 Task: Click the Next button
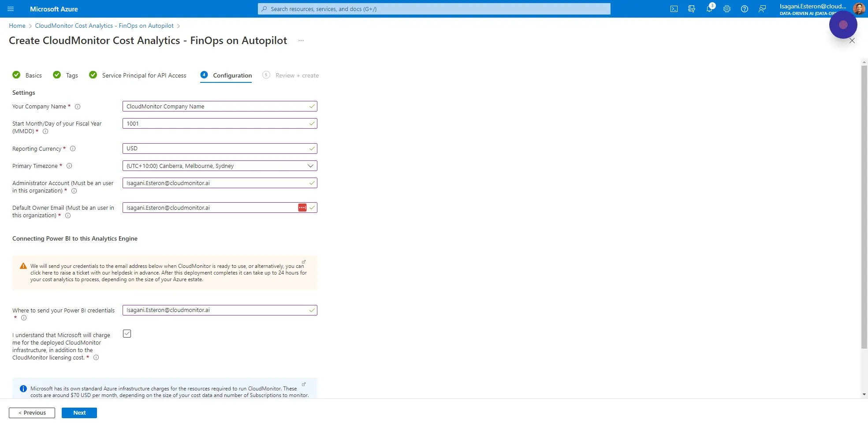[x=79, y=413]
